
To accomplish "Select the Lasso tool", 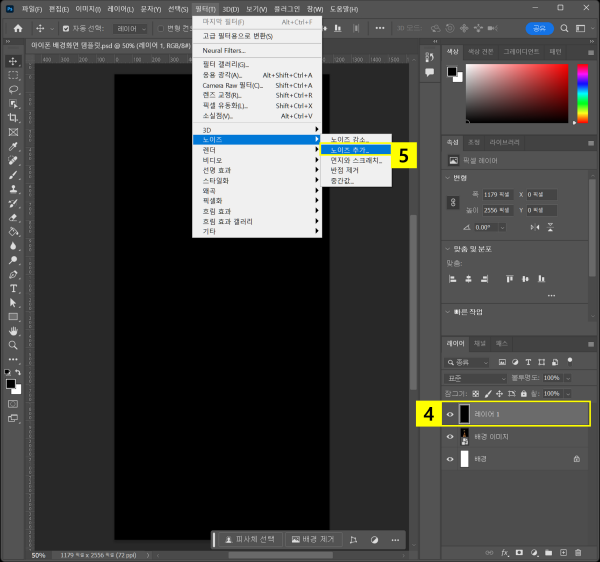I will tap(14, 89).
